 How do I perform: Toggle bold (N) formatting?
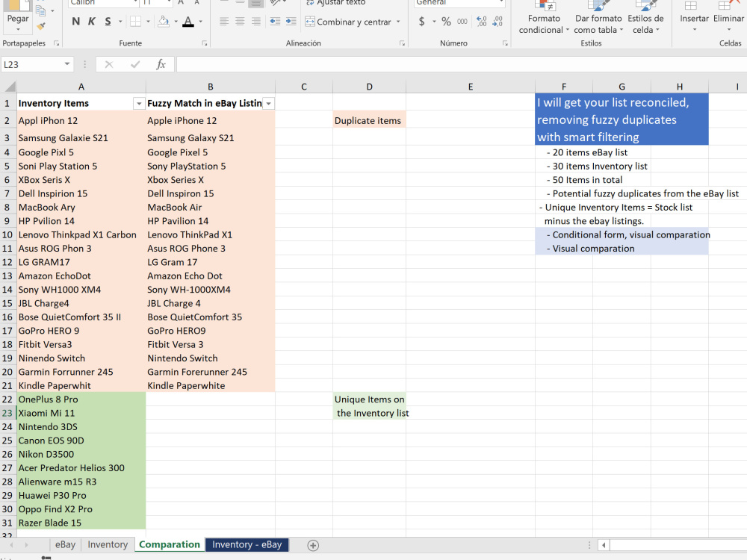tap(75, 22)
